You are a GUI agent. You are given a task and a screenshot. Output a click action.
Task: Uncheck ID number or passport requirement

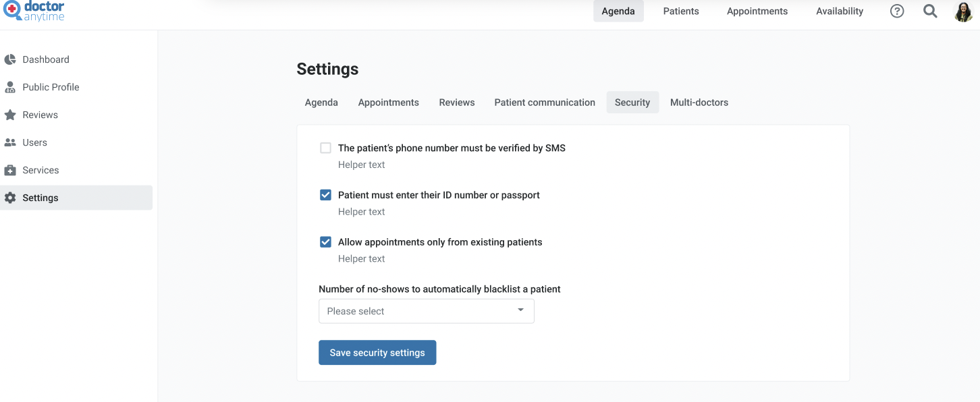tap(325, 195)
